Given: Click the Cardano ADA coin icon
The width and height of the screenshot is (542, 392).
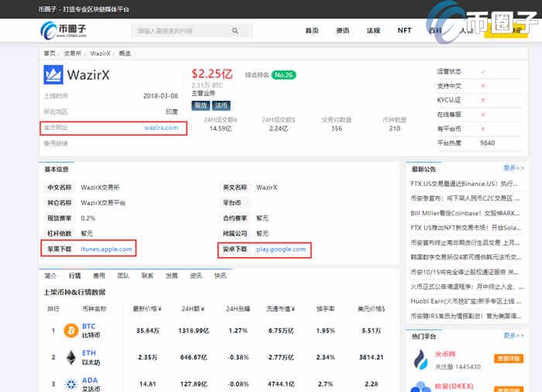Looking at the screenshot, I should pos(71,384).
